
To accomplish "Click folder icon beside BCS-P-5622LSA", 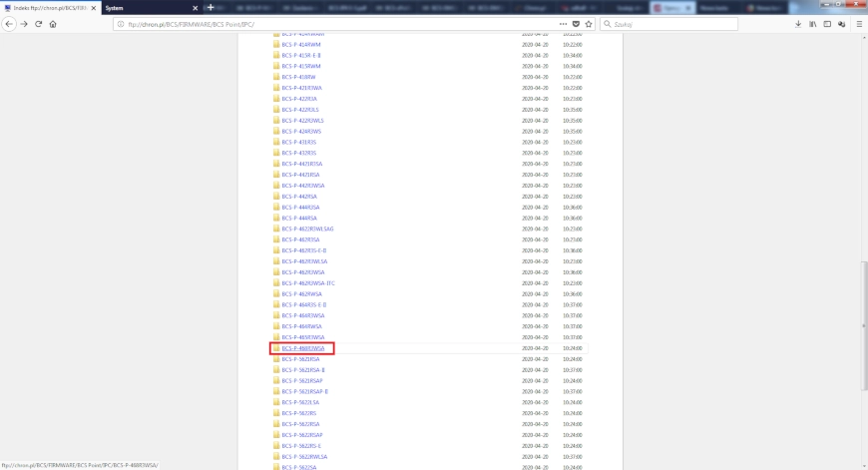I will tap(276, 402).
